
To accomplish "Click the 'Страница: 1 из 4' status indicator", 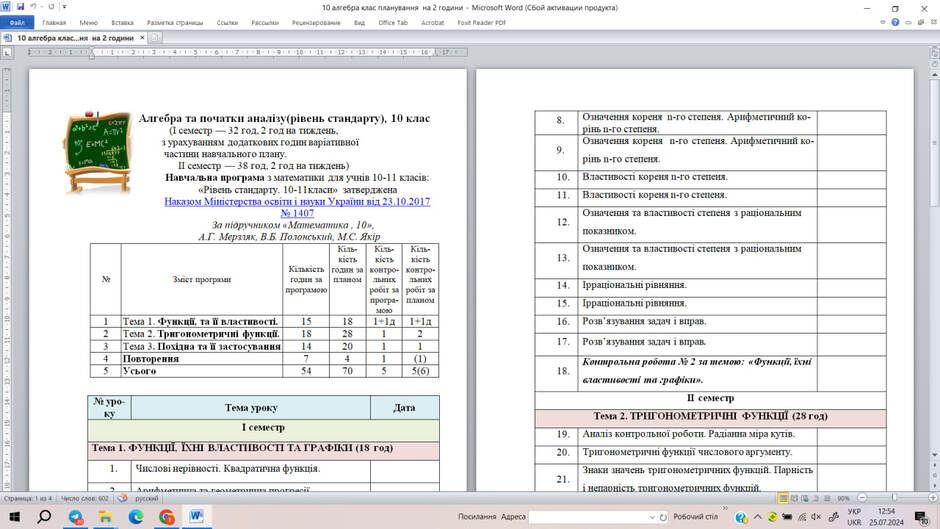I will point(26,498).
